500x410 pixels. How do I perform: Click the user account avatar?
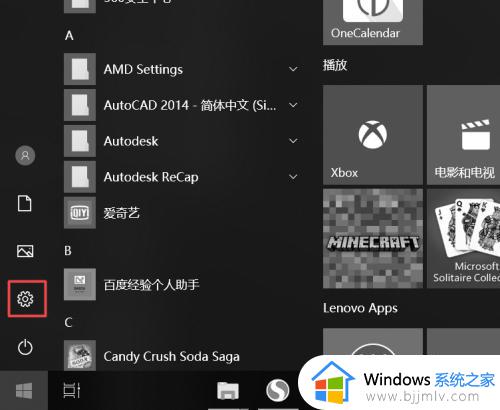25,155
